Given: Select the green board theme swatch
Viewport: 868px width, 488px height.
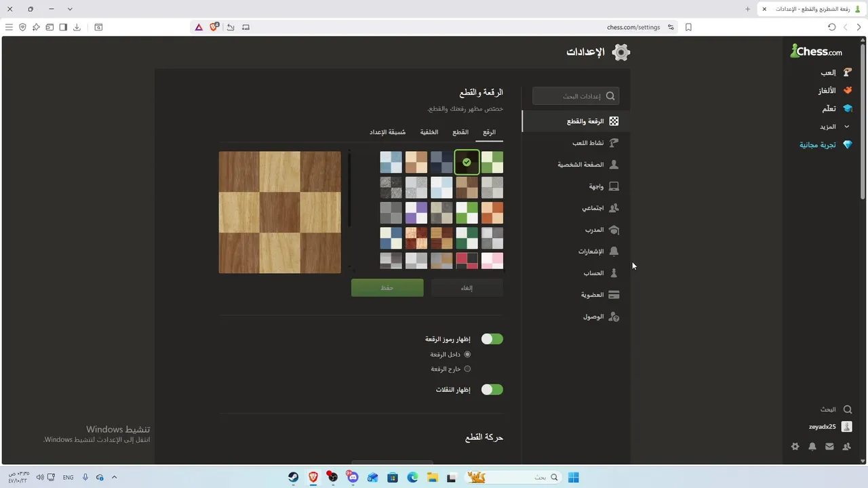Looking at the screenshot, I should (x=492, y=163).
